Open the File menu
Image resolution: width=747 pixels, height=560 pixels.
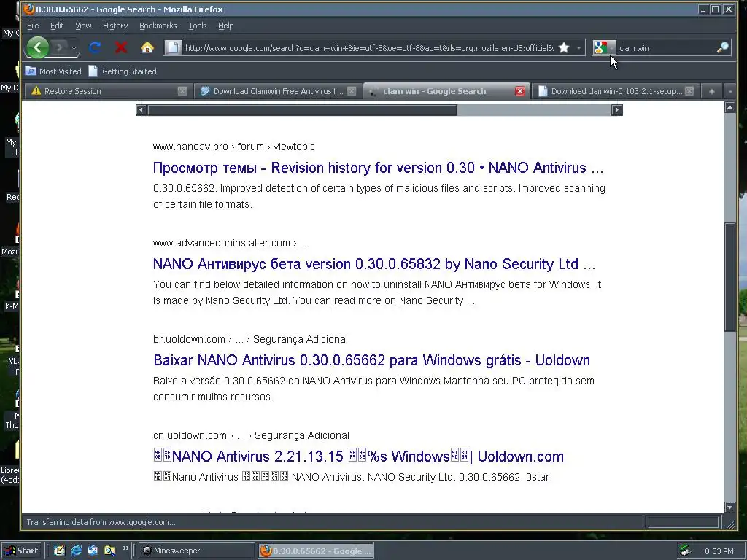point(33,26)
